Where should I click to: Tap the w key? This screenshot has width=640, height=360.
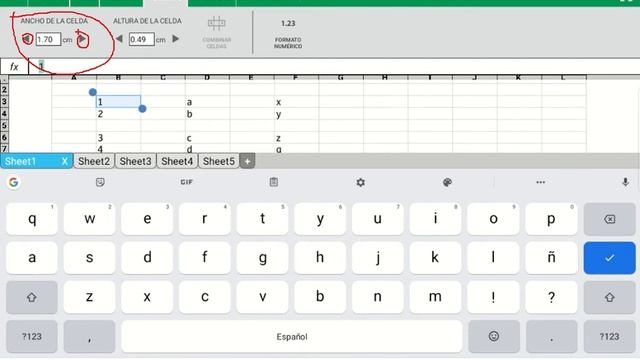(x=89, y=219)
